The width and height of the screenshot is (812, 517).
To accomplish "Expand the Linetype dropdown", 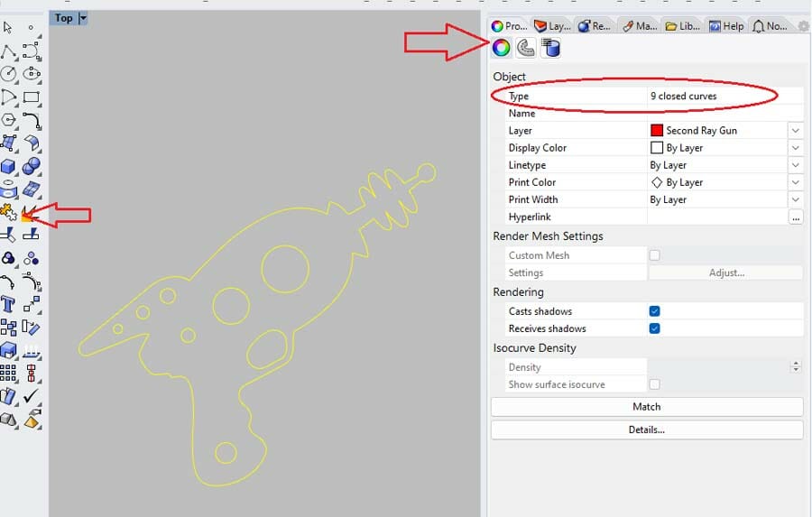I will click(796, 165).
